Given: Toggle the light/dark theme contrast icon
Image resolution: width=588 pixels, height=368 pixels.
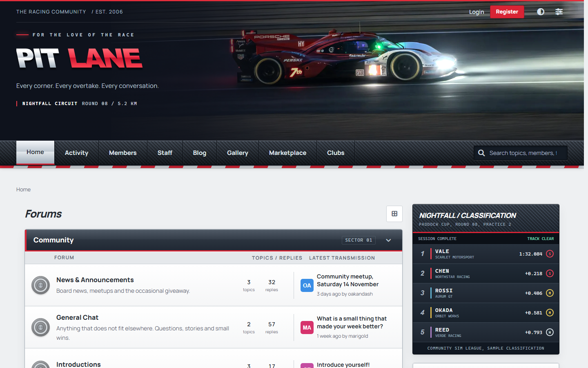Looking at the screenshot, I should click(541, 12).
